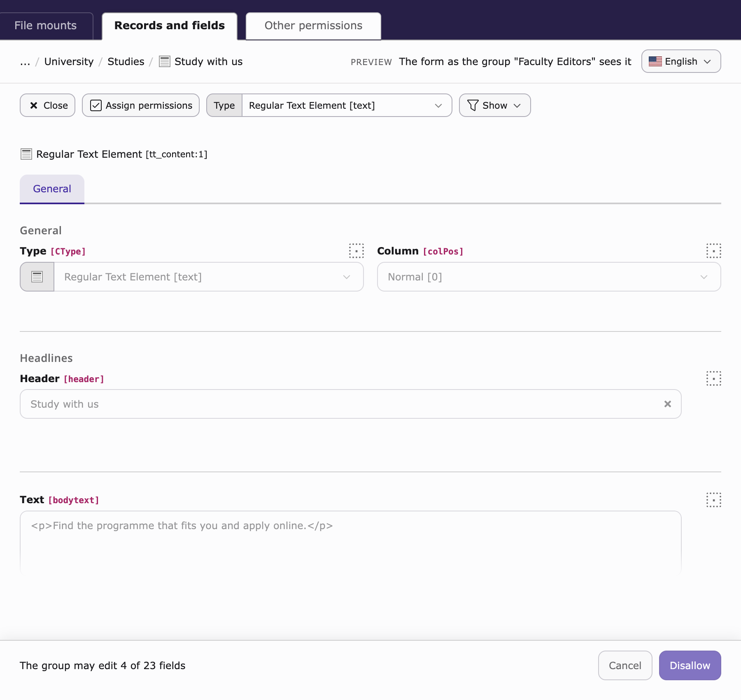Clear the Header field with X icon
The width and height of the screenshot is (741, 700).
pos(668,404)
